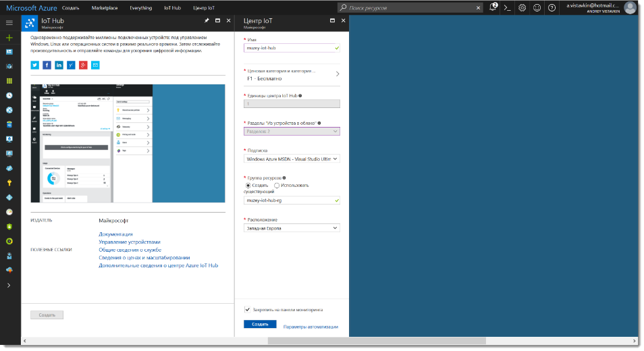Click the user avatar in top bar
The width and height of the screenshot is (644, 351).
tap(630, 7)
